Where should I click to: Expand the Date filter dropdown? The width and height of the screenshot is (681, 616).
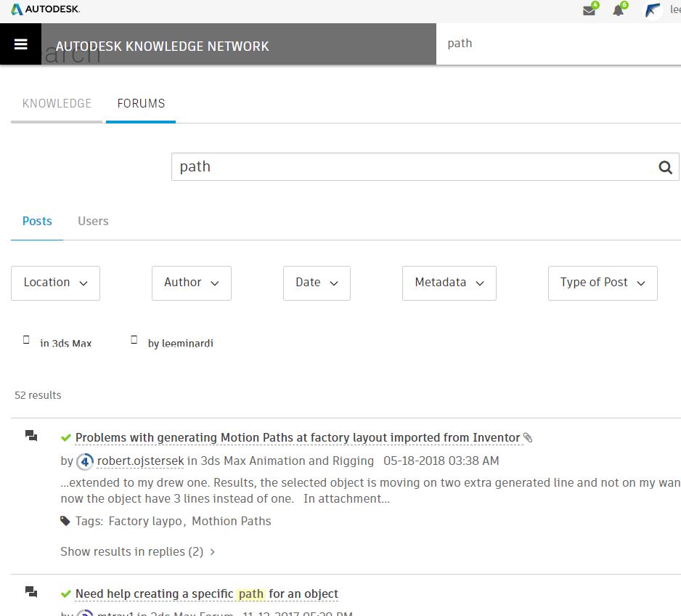[317, 283]
